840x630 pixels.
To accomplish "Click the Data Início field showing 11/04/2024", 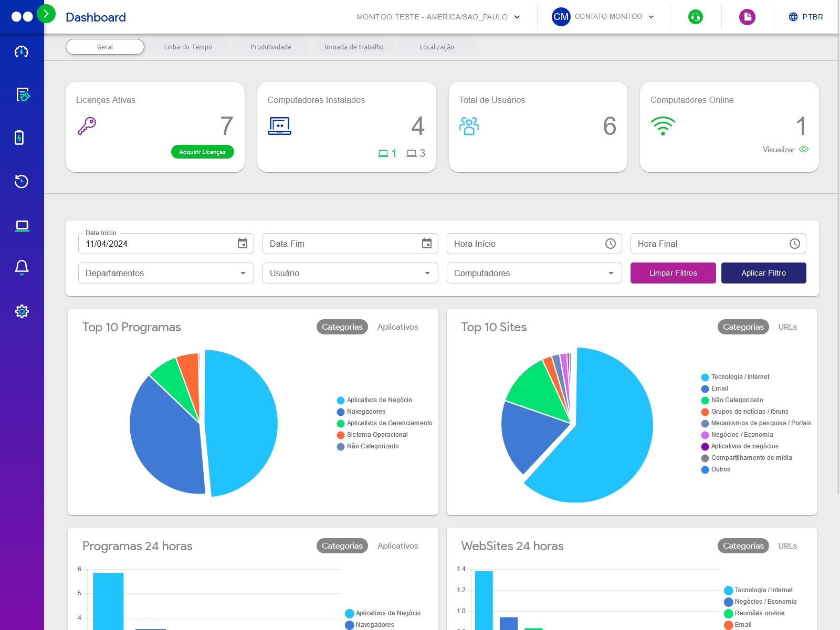I will [166, 244].
